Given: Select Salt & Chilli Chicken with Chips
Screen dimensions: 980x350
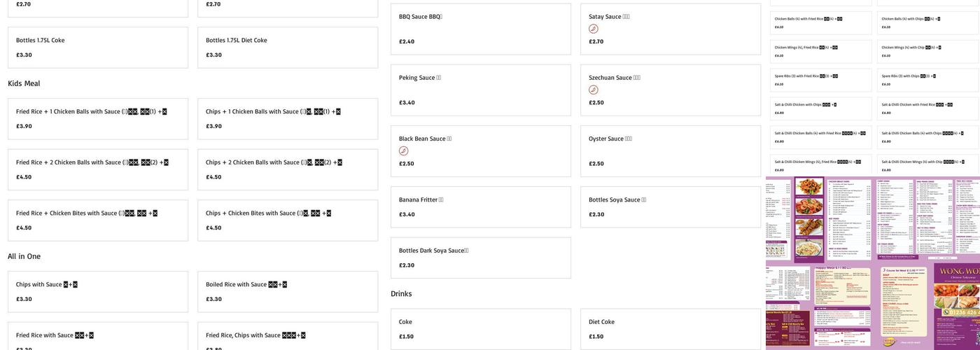Looking at the screenshot, I should click(x=820, y=108).
